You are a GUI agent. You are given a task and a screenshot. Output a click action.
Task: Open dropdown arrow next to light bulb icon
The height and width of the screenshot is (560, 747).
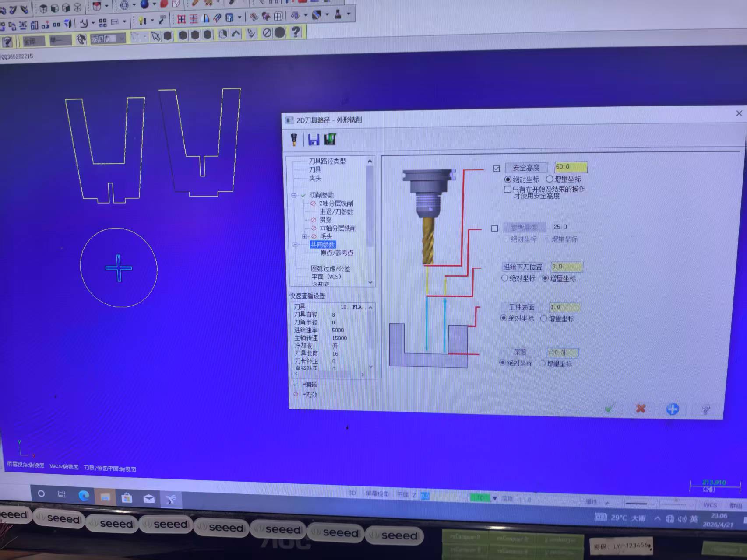tap(152, 20)
